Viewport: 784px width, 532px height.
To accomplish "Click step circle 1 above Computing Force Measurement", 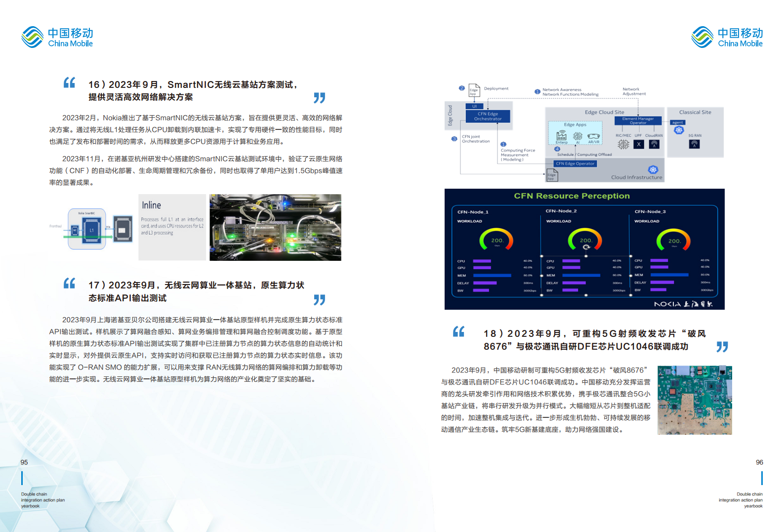I will pyautogui.click(x=503, y=144).
